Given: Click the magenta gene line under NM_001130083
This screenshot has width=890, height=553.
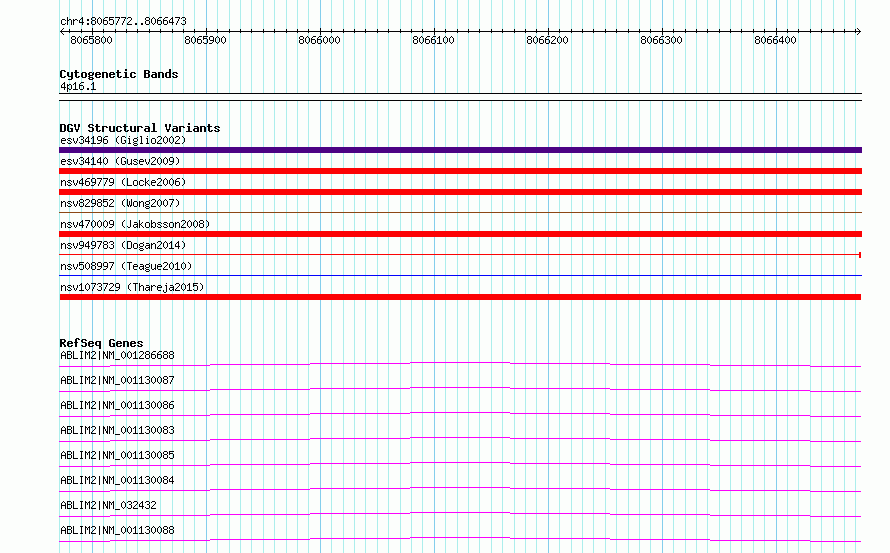Looking at the screenshot, I should tap(460, 439).
